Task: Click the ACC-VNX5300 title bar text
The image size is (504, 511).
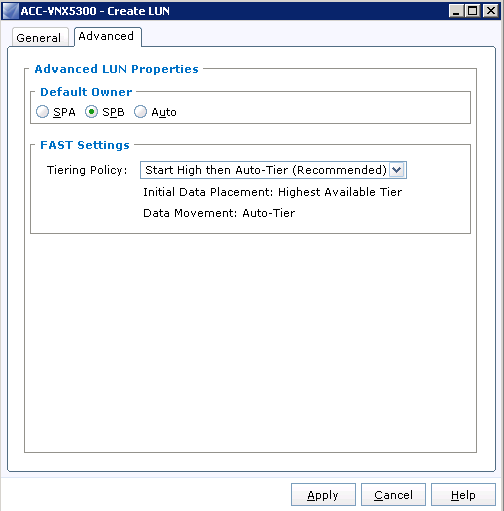Action: pos(95,11)
